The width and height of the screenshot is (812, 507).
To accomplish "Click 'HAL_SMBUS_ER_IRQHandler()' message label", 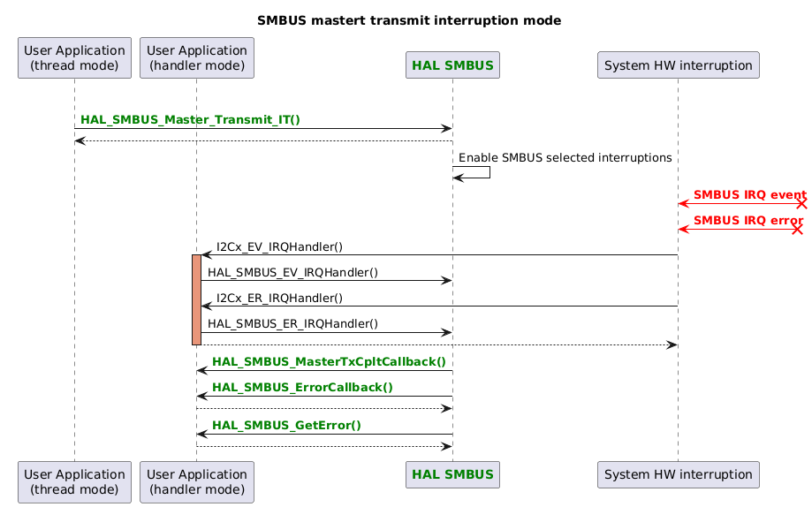I will [293, 323].
